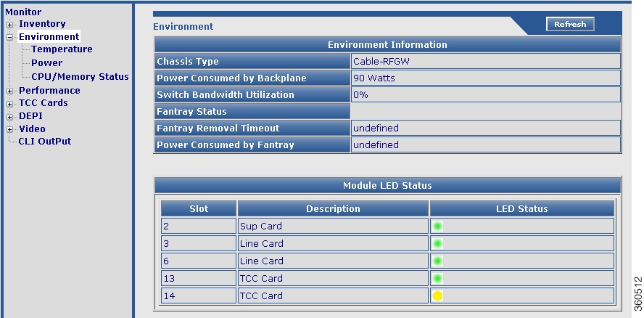The image size is (644, 318).
Task: Expand the Inventory tree node
Action: (x=10, y=25)
